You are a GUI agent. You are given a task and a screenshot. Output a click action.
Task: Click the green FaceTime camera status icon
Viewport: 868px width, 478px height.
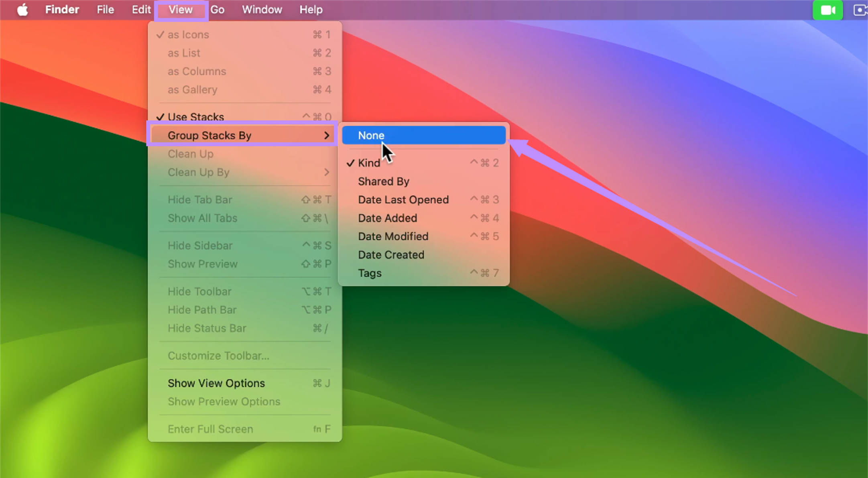827,10
